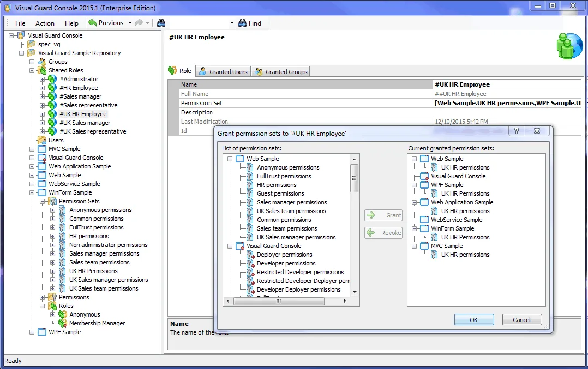The image size is (588, 369).
Task: Click the Cancel button in dialog
Action: 521,320
